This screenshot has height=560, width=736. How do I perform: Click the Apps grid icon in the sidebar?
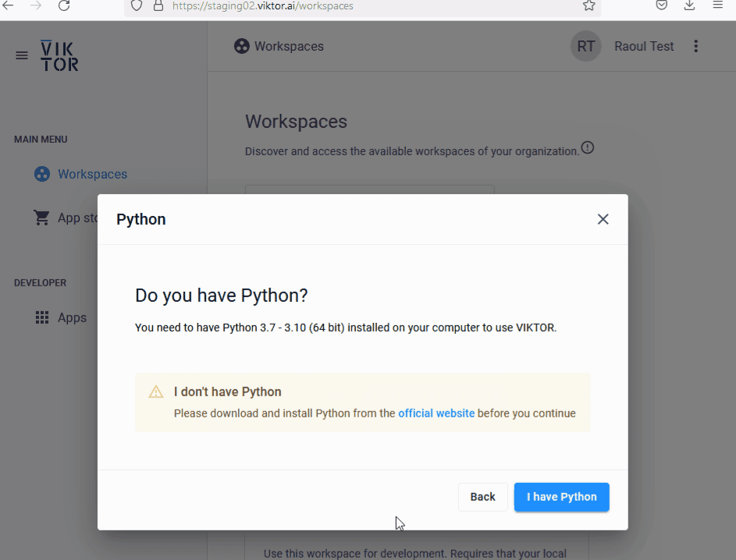tap(42, 317)
